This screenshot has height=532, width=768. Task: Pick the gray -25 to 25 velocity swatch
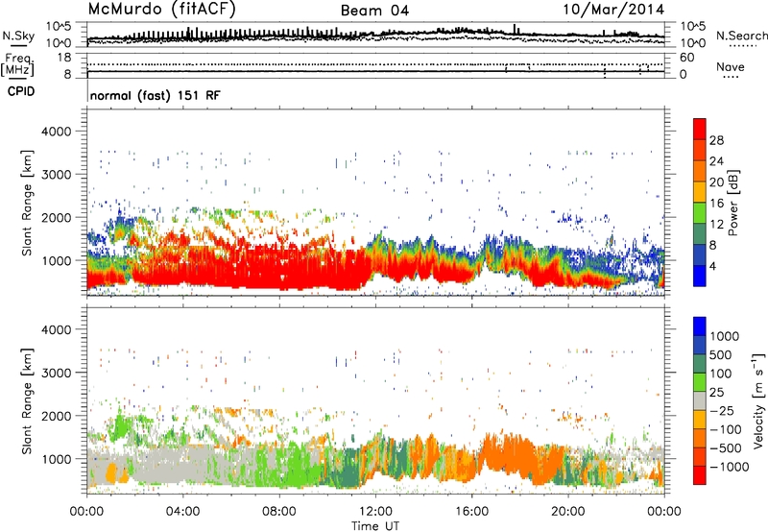(700, 401)
